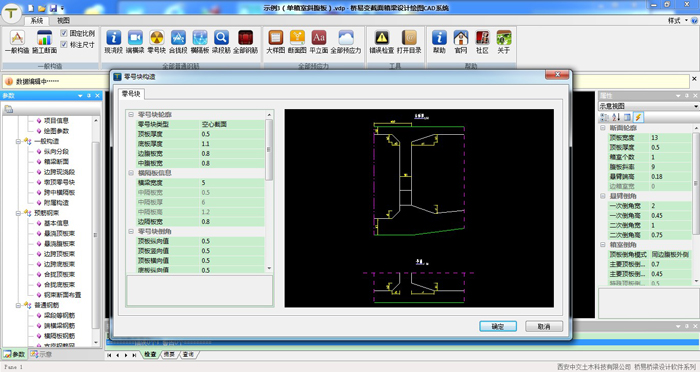Image resolution: width=700 pixels, height=372 pixels.
Task: Switch to the 视图 ribbon tab
Action: (x=63, y=21)
